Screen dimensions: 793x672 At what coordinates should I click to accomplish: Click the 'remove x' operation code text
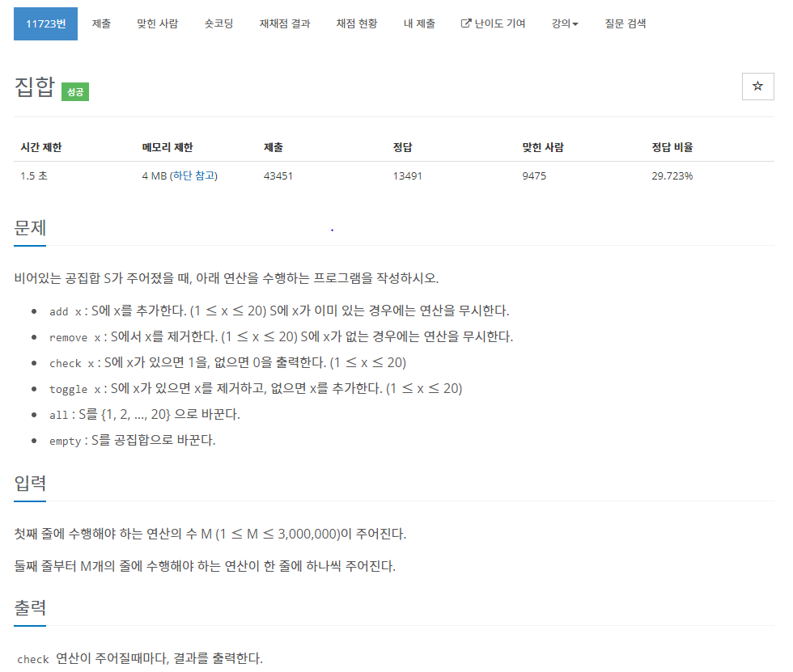pos(74,337)
